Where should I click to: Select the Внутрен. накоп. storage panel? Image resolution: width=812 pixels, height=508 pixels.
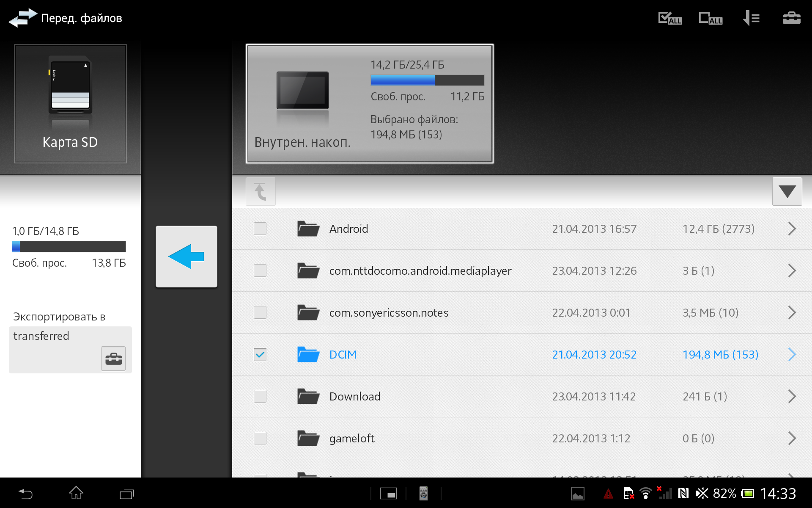coord(370,104)
